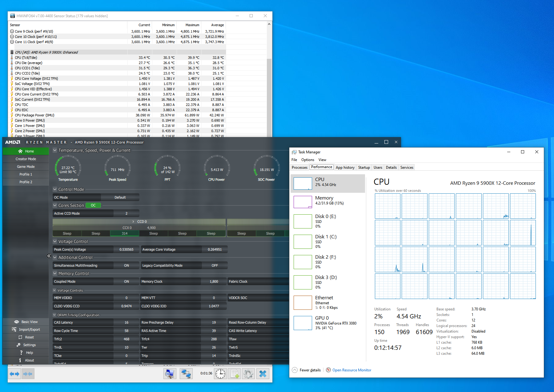Click the CPU Core Voltage lightning icon

pyautogui.click(x=12, y=79)
